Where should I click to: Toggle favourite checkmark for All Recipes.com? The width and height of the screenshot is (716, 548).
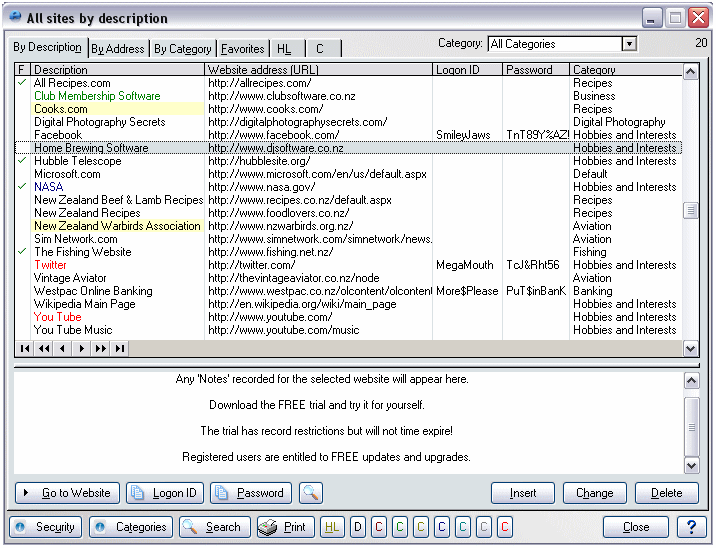[x=22, y=83]
